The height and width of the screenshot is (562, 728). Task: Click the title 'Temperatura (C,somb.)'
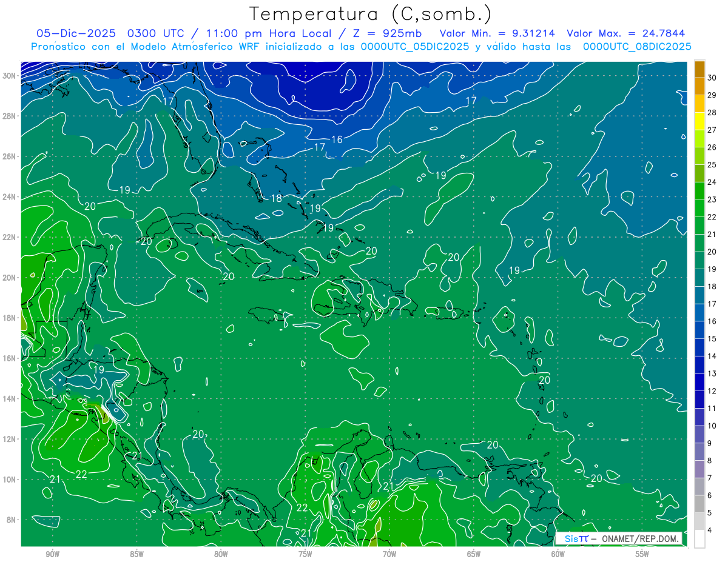[371, 14]
